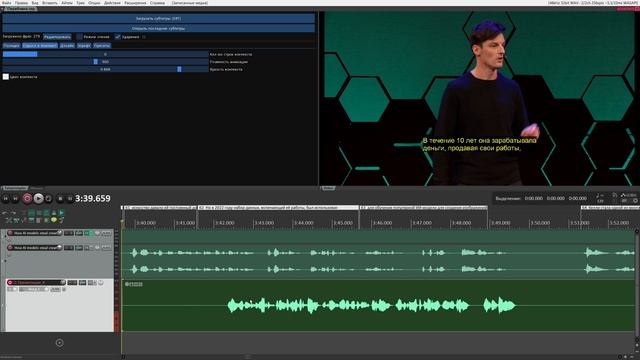Screen dimensions: 640x360
Task: Click the go-to-end transport button
Action: (16, 198)
